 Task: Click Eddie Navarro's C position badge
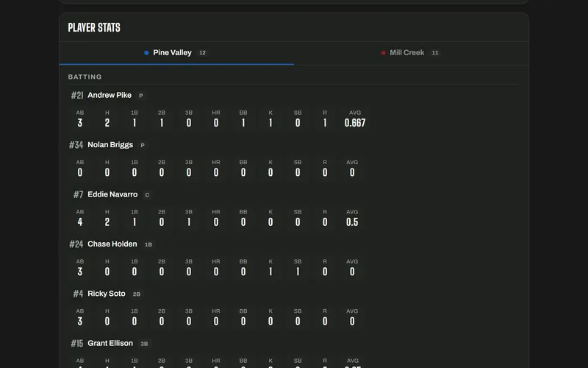pyautogui.click(x=147, y=195)
